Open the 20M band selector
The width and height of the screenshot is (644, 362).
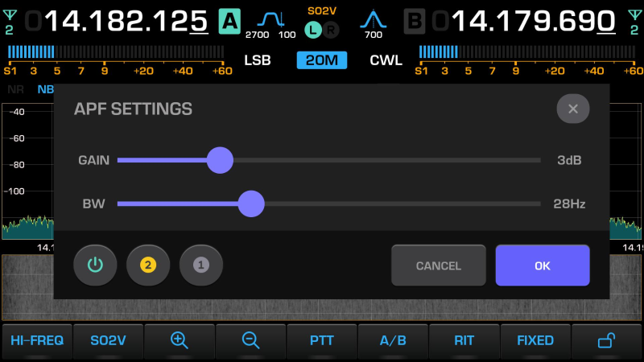[322, 60]
